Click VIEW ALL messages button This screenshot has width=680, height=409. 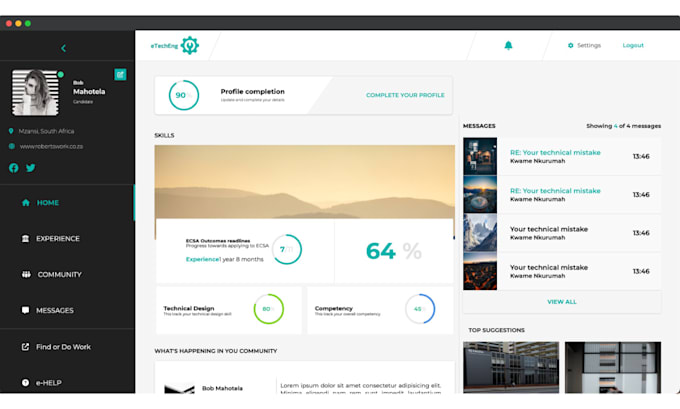tap(562, 301)
